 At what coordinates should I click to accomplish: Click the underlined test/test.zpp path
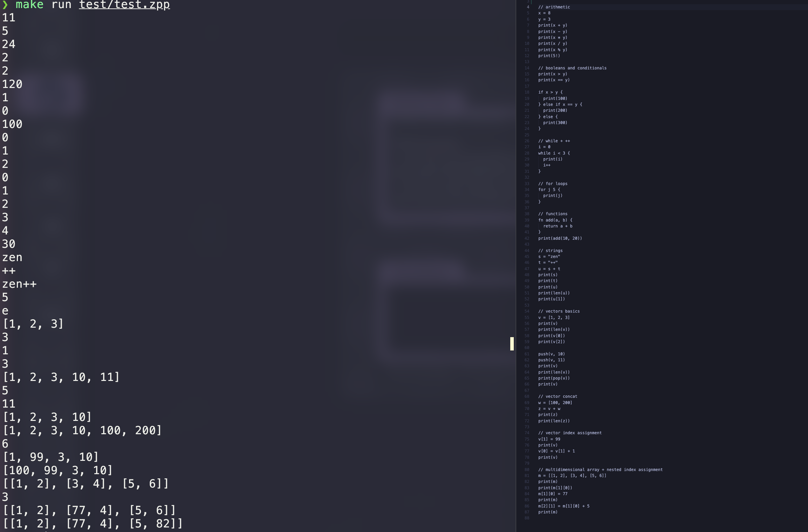124,5
